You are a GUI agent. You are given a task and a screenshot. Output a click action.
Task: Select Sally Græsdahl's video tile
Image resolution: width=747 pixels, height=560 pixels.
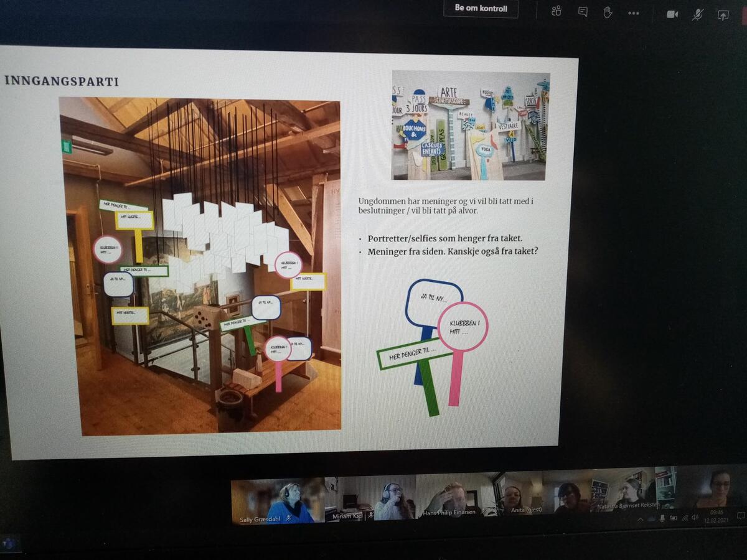pyautogui.click(x=278, y=501)
